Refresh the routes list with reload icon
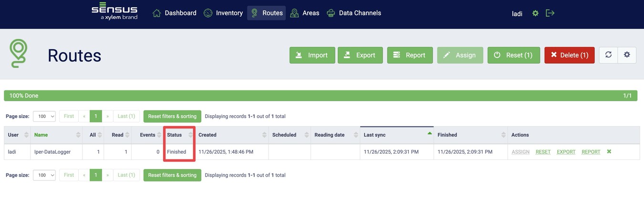The width and height of the screenshot is (644, 218). coord(608,55)
